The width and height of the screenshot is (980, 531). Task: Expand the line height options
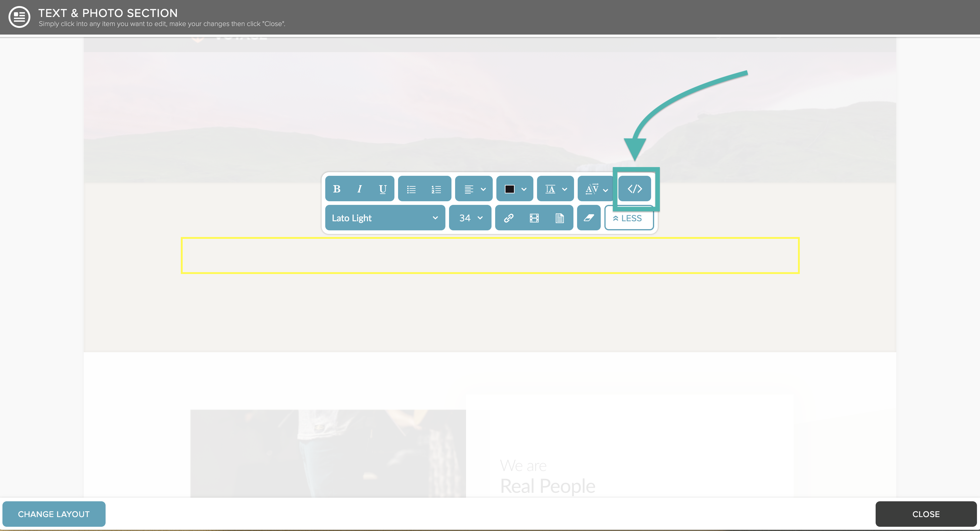click(556, 189)
